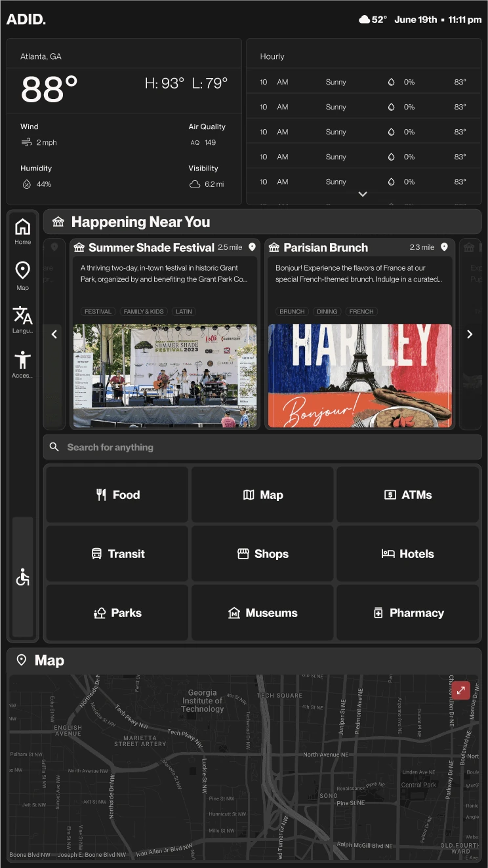
Task: Click the Happening Near You heading icon
Action: [x=58, y=222]
